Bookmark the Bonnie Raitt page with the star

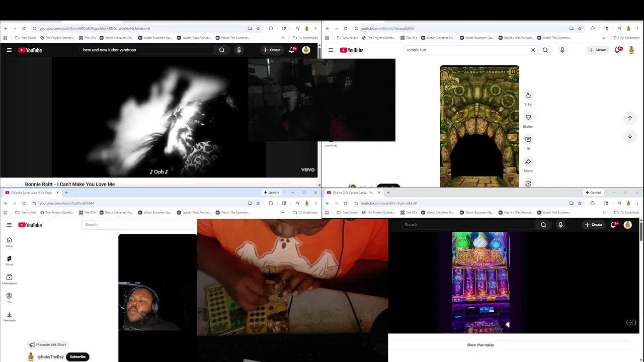click(x=258, y=28)
